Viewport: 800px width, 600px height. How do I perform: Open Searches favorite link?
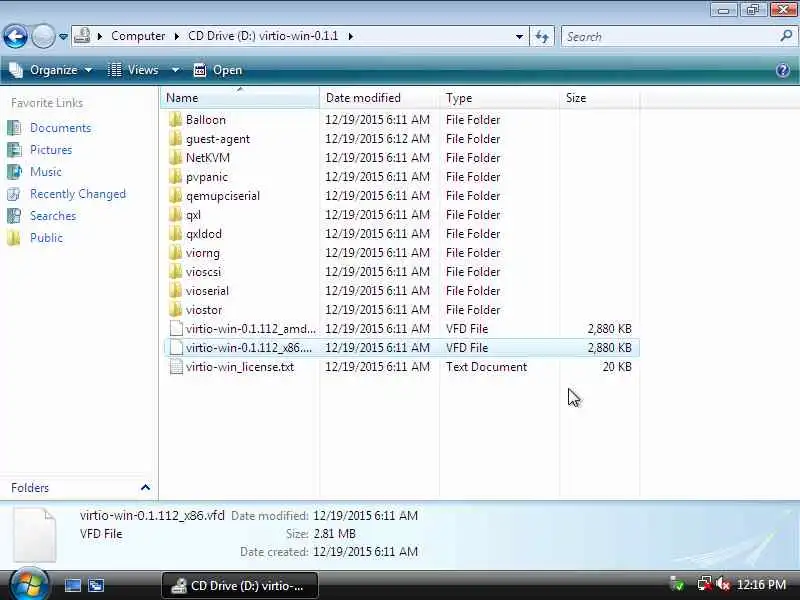(53, 216)
